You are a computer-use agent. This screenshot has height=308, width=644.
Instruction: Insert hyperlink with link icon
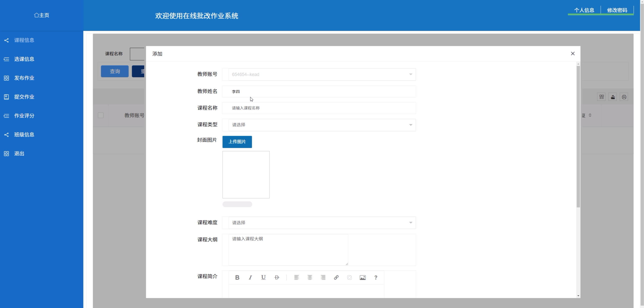[336, 277]
